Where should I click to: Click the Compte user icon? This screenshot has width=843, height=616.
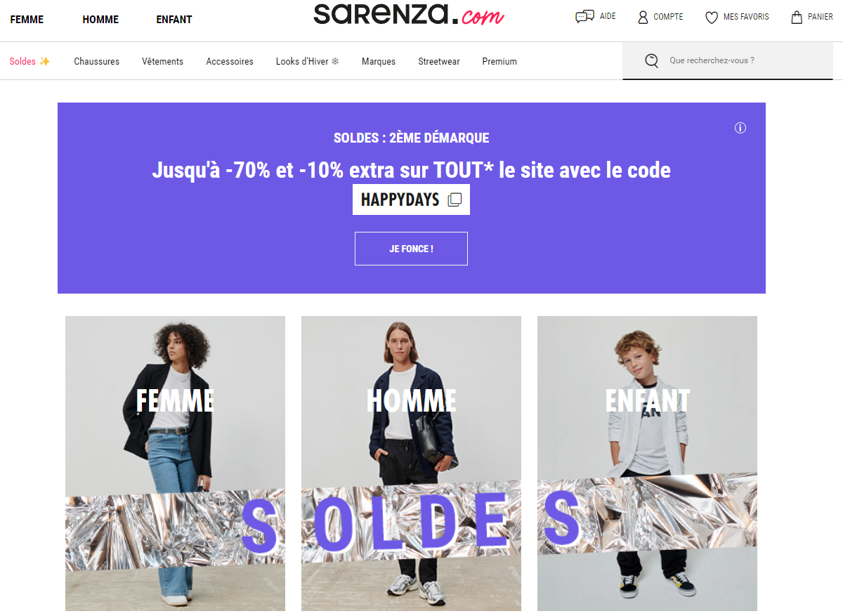click(643, 17)
